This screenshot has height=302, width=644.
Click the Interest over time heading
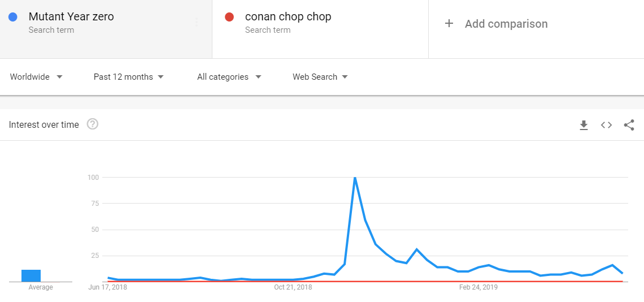coord(44,124)
